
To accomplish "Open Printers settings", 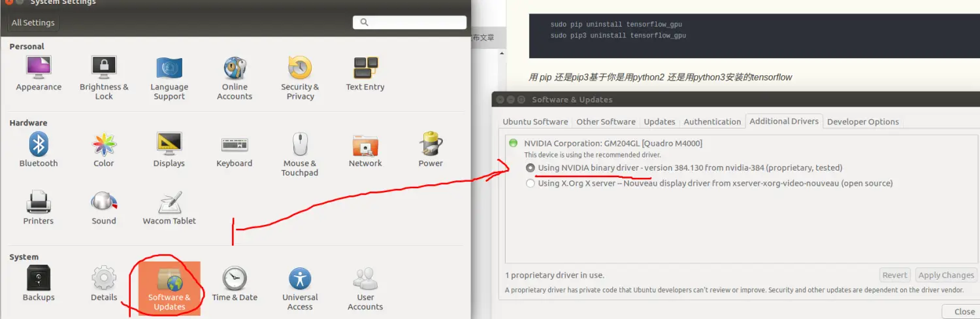I will pos(39,208).
